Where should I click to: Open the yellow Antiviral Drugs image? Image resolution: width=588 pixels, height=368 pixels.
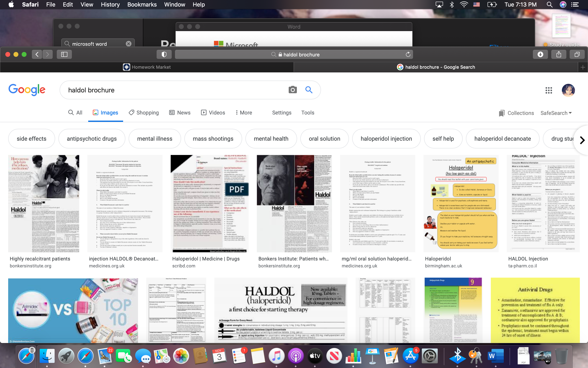click(x=535, y=311)
